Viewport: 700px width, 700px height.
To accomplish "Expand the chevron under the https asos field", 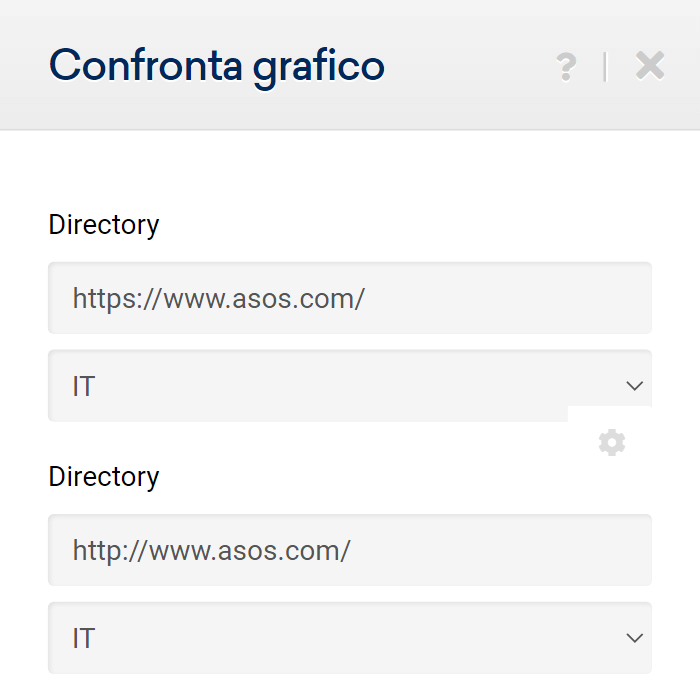I will (634, 386).
